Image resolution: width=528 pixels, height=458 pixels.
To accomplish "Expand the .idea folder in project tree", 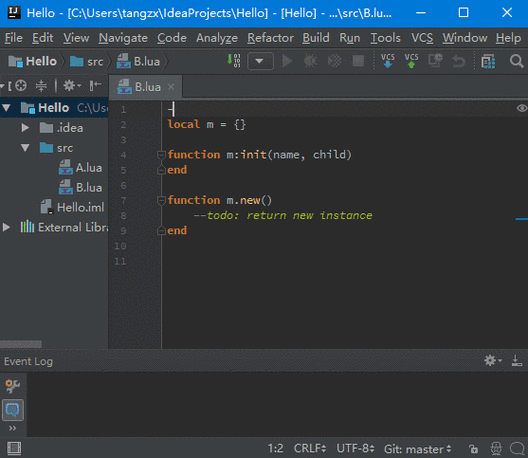I will tap(25, 128).
